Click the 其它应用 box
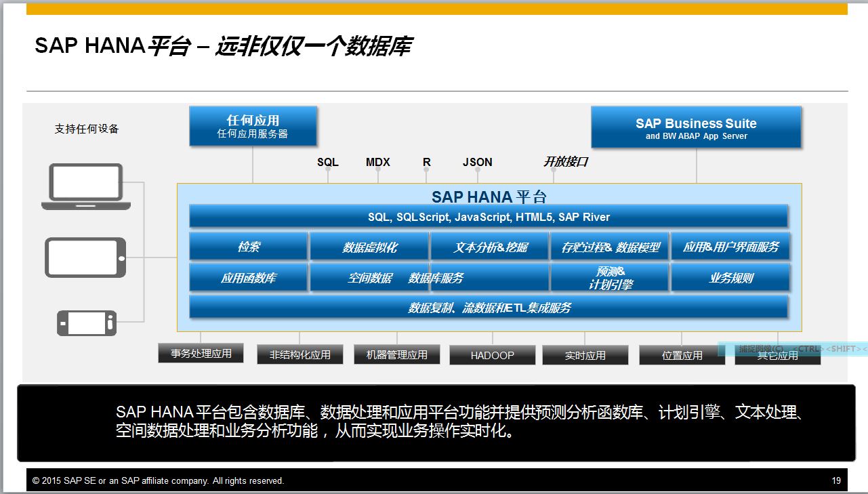868x494 pixels. 777,355
